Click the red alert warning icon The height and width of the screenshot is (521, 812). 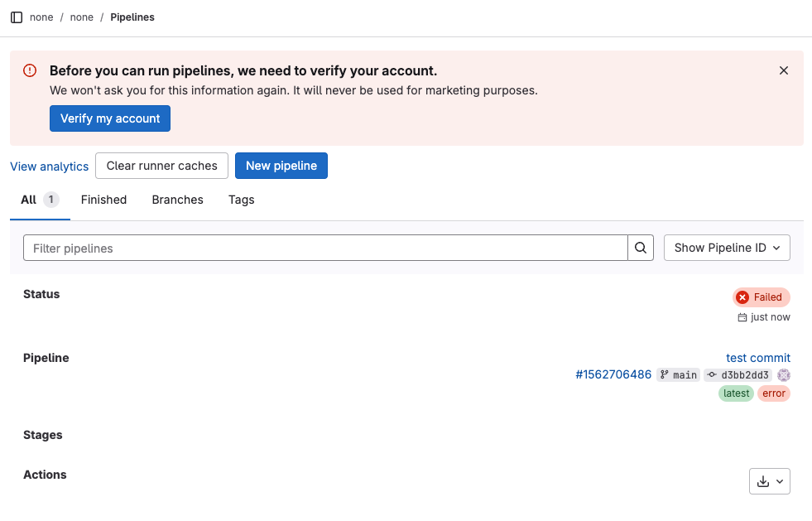(30, 71)
